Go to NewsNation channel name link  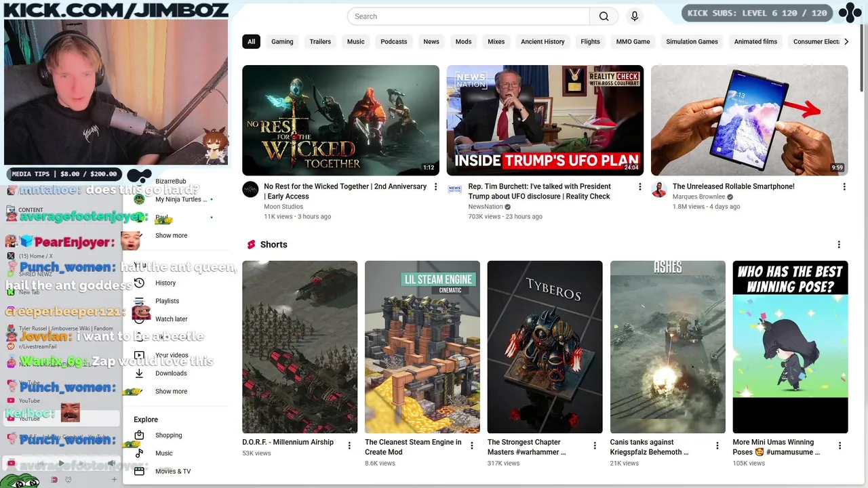point(486,207)
